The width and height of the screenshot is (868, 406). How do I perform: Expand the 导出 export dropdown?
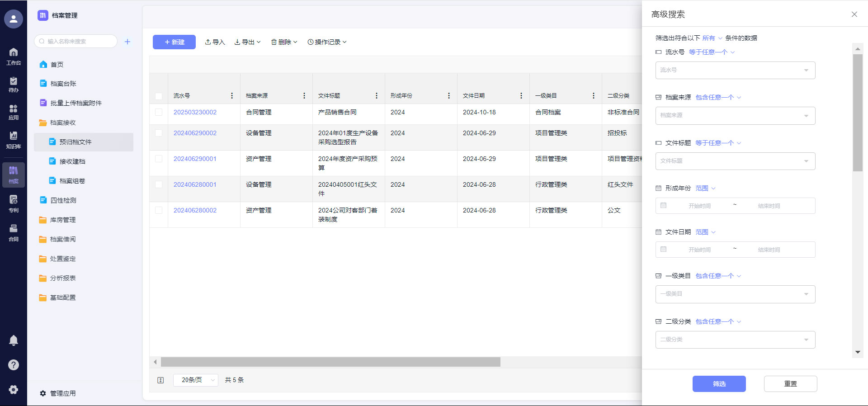tap(247, 42)
